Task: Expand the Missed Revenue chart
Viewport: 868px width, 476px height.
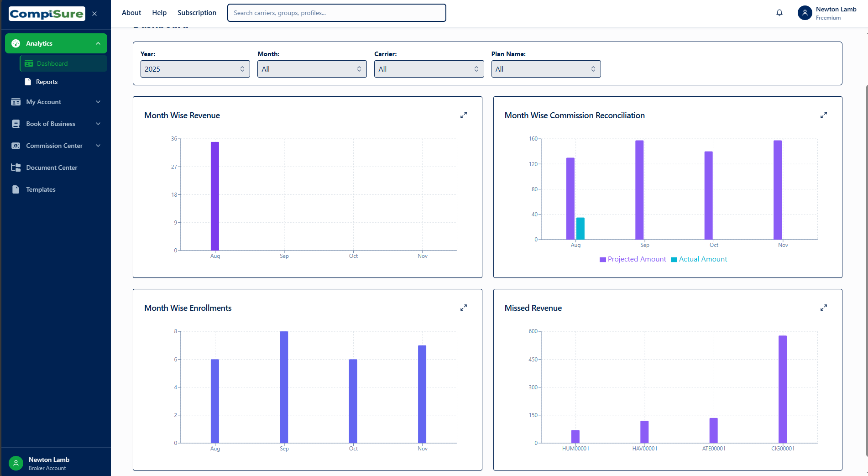Action: coord(823,308)
